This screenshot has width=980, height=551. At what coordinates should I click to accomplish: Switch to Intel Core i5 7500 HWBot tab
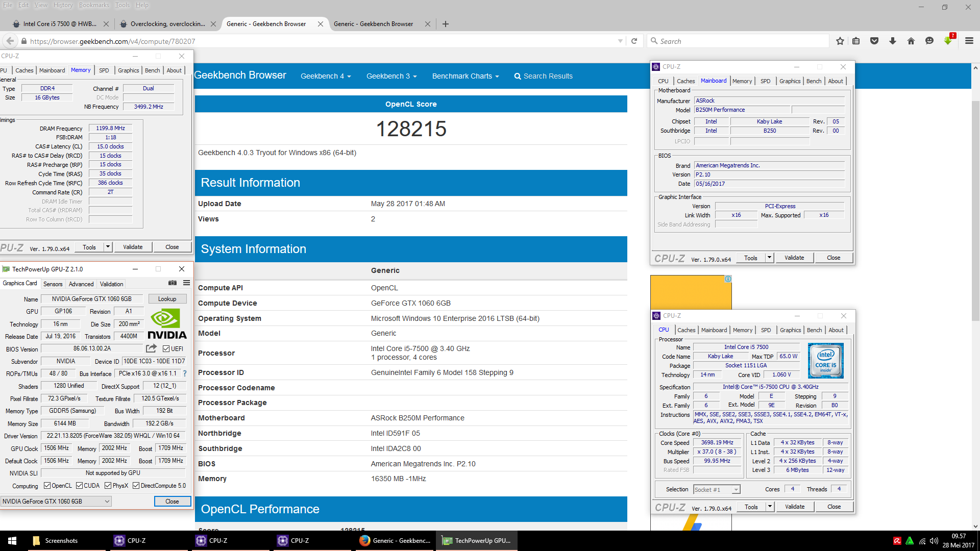60,24
